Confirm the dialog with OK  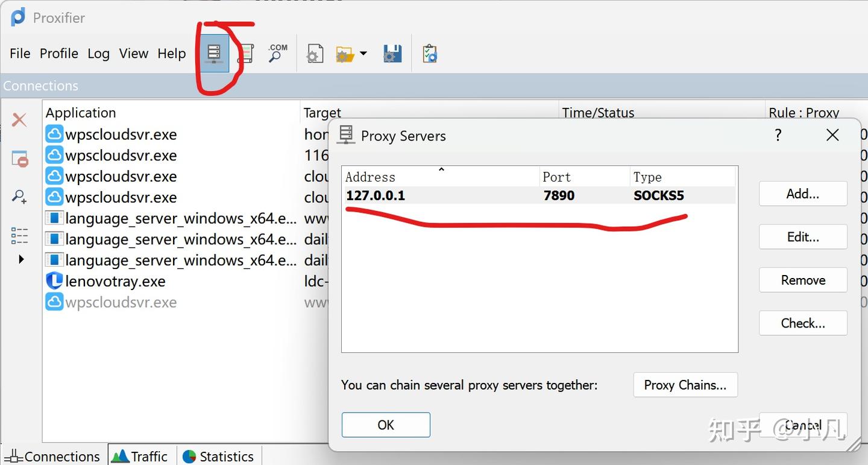pos(386,425)
